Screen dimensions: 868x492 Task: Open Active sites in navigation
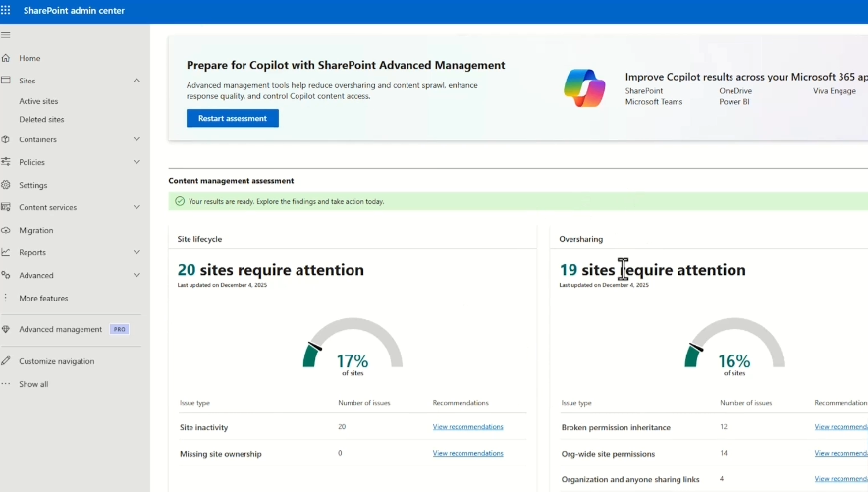pos(38,101)
